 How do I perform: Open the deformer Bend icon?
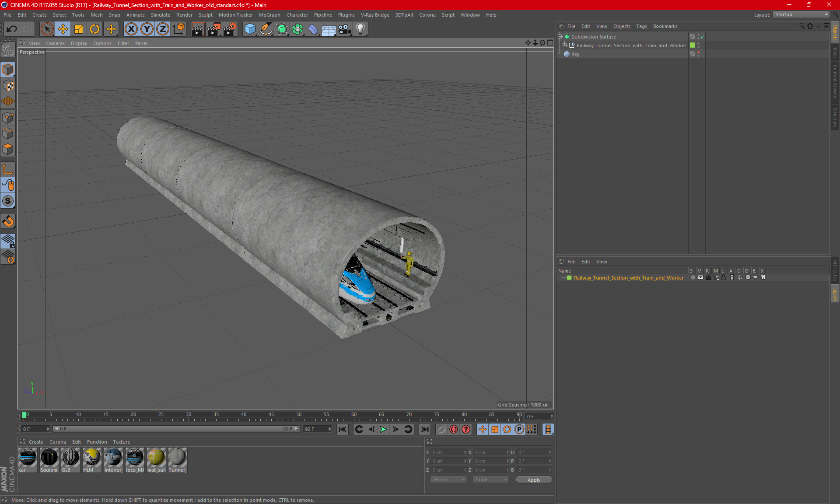(313, 29)
